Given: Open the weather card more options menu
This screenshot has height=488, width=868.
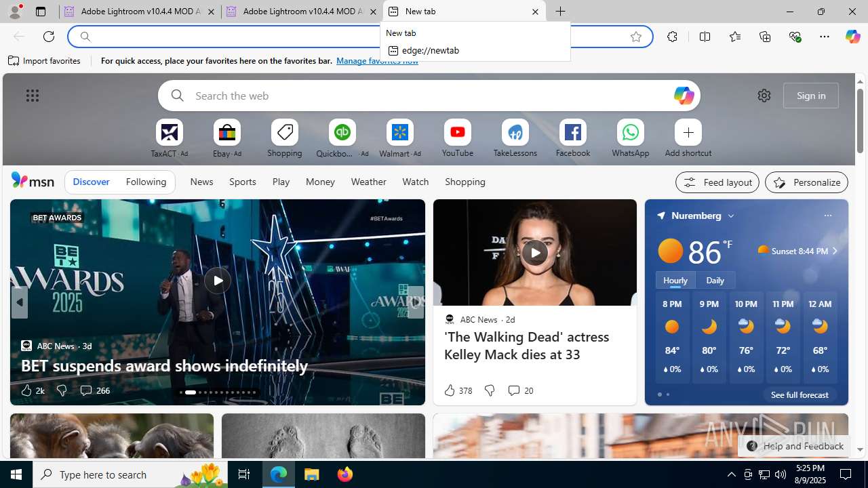Looking at the screenshot, I should click(x=827, y=216).
